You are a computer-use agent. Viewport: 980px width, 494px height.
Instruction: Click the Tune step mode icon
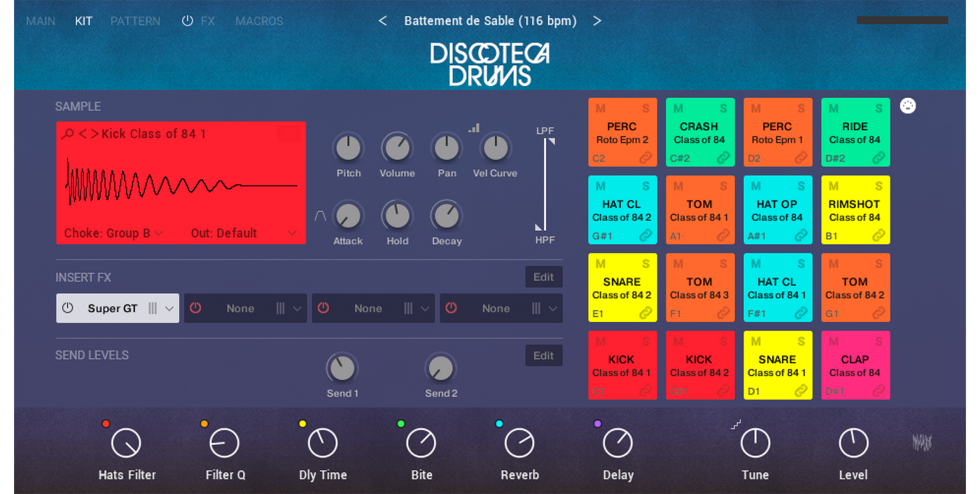coord(736,424)
